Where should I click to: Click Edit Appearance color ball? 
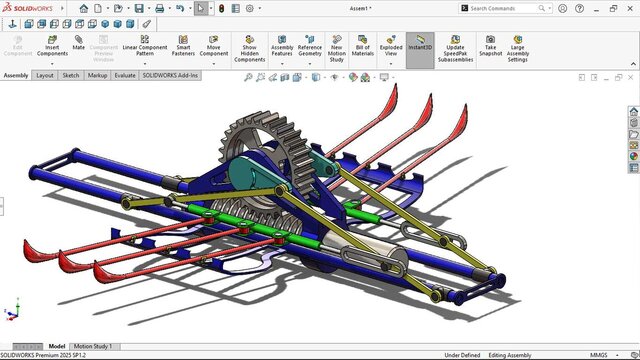click(353, 77)
